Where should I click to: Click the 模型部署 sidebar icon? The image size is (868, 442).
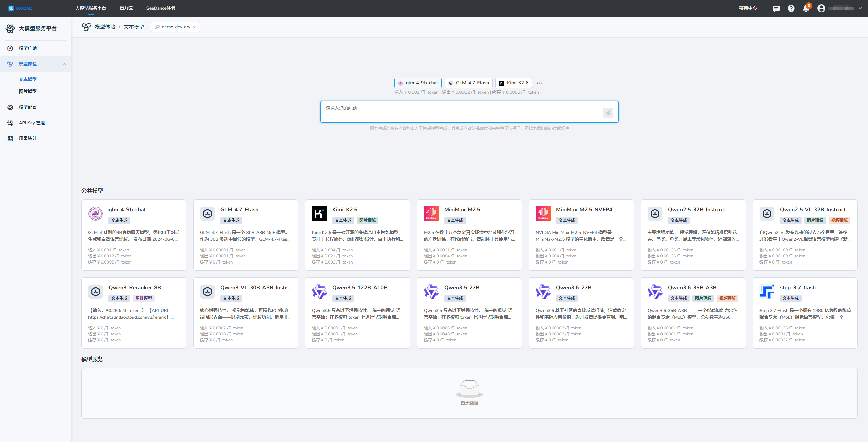10,107
